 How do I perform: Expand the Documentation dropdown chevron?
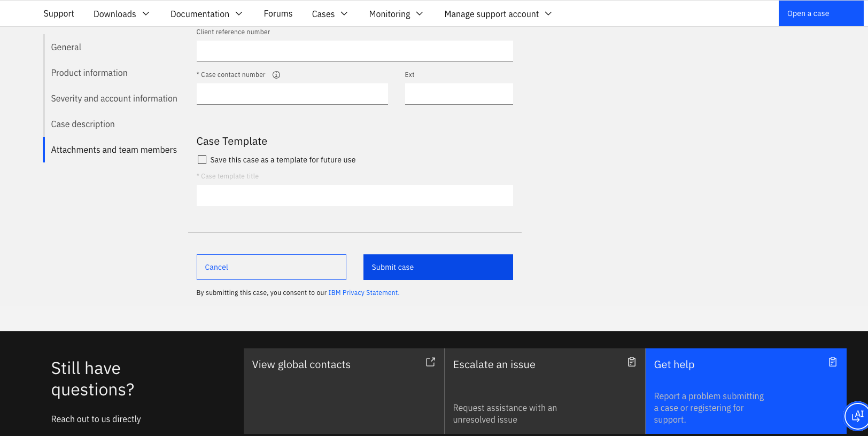(x=239, y=13)
